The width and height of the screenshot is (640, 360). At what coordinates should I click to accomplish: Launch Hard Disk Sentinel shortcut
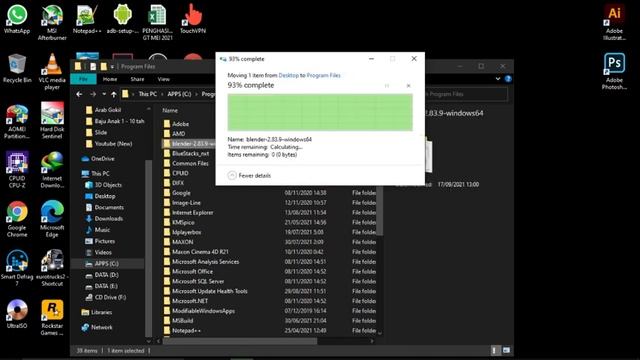pyautogui.click(x=52, y=121)
